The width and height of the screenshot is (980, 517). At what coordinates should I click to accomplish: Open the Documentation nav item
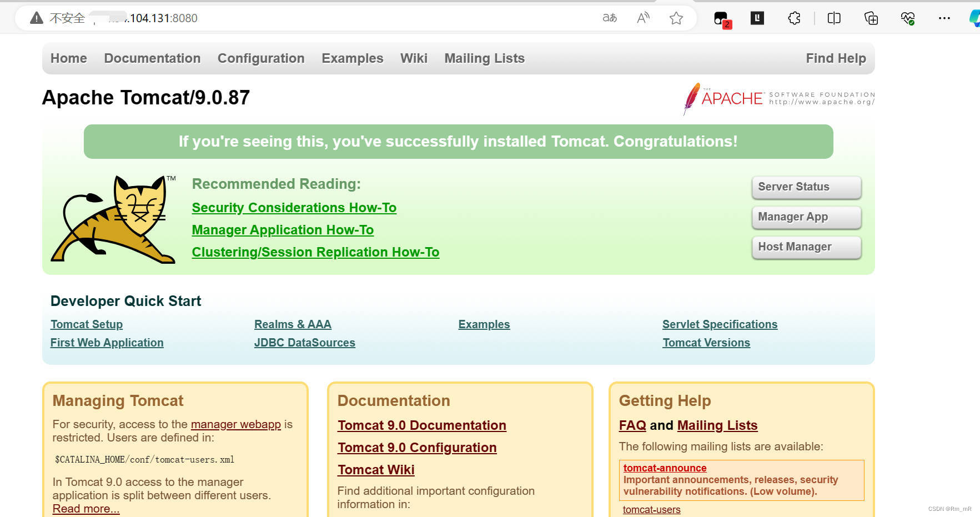(152, 58)
